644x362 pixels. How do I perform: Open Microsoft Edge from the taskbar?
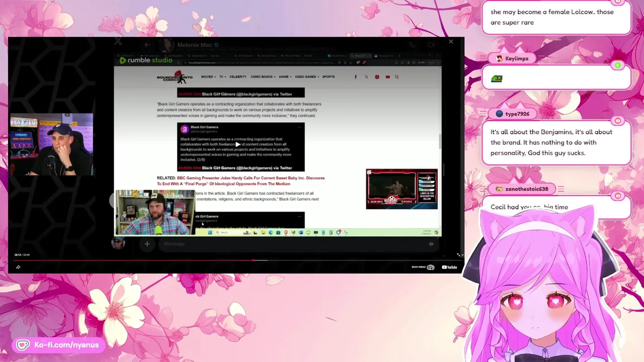pyautogui.click(x=271, y=232)
